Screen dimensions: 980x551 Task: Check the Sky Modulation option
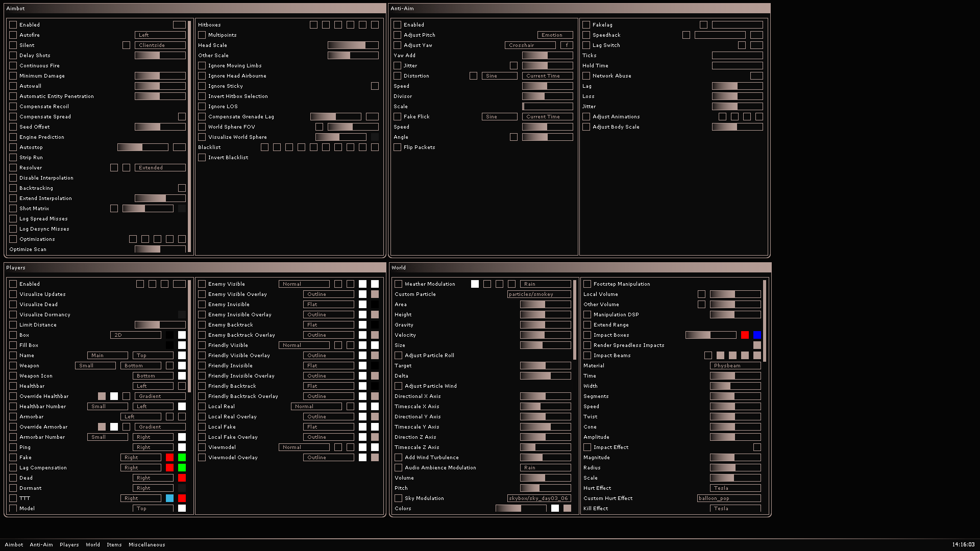[399, 498]
